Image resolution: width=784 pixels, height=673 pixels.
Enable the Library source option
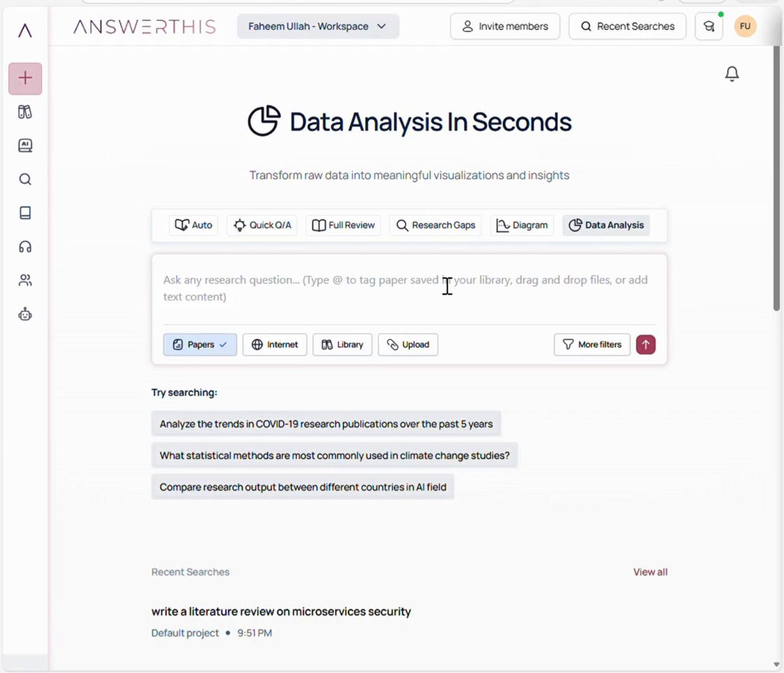point(342,344)
